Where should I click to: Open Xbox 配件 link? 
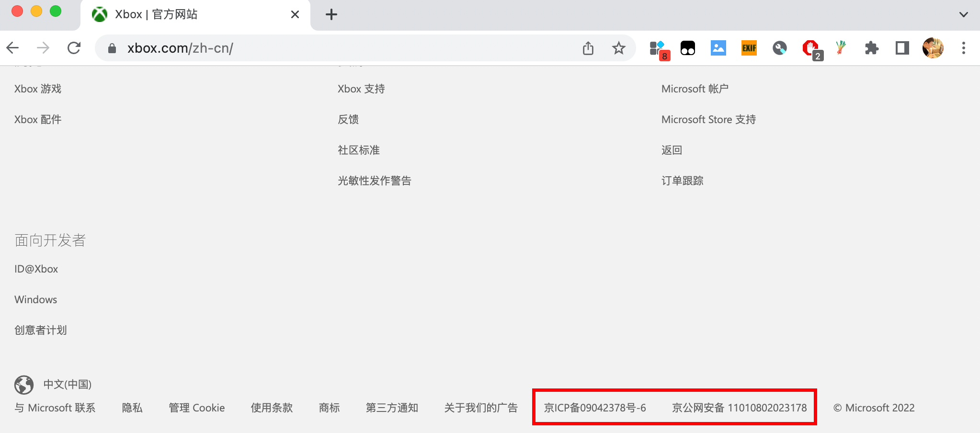click(38, 120)
